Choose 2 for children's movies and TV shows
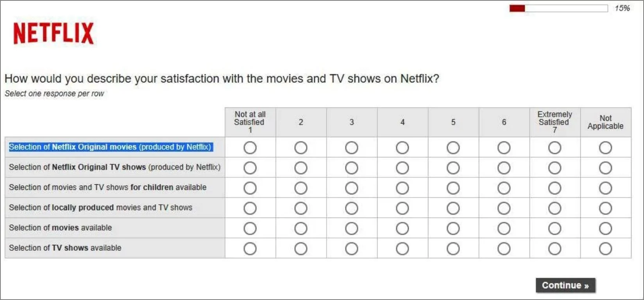The image size is (644, 300). click(x=301, y=188)
